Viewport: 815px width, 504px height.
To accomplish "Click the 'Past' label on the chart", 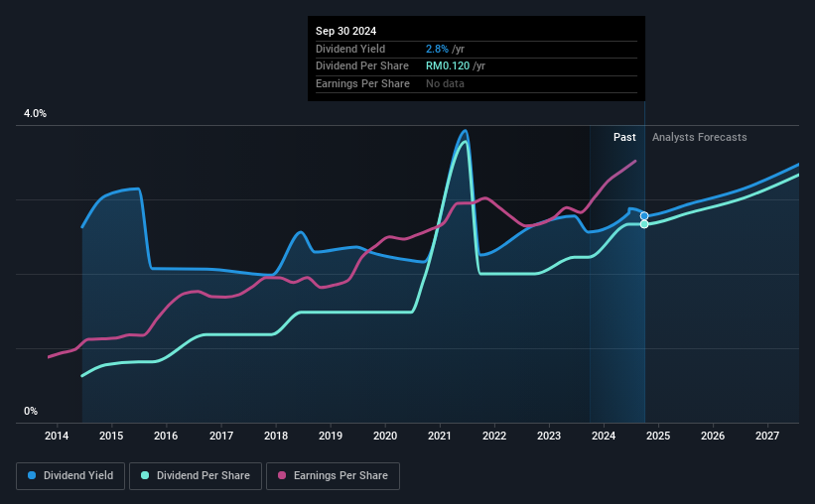I will (624, 137).
